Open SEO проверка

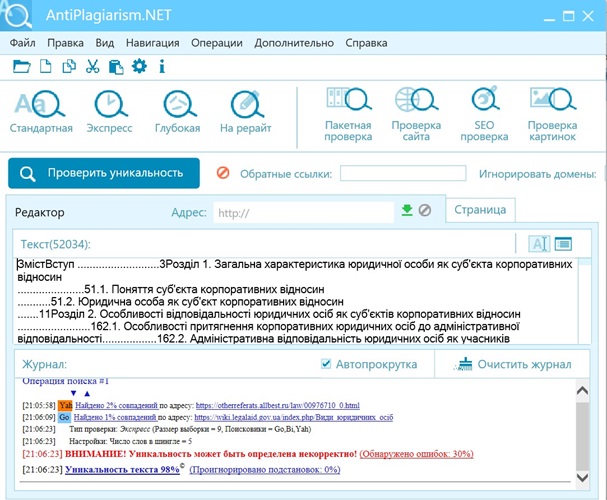[484, 114]
